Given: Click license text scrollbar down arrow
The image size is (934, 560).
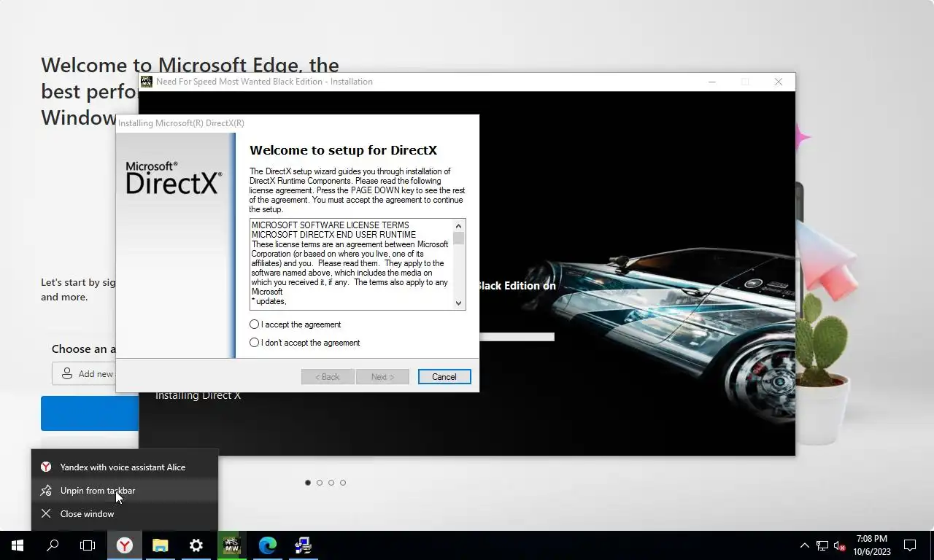Looking at the screenshot, I should (x=459, y=303).
